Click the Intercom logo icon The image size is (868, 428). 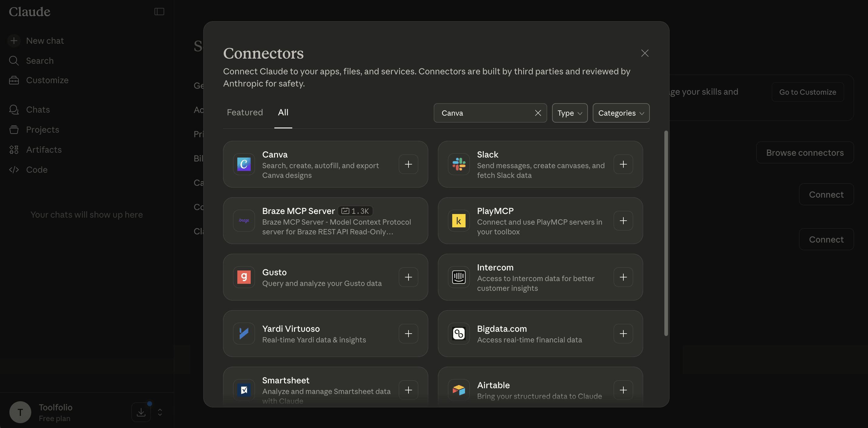pyautogui.click(x=458, y=277)
